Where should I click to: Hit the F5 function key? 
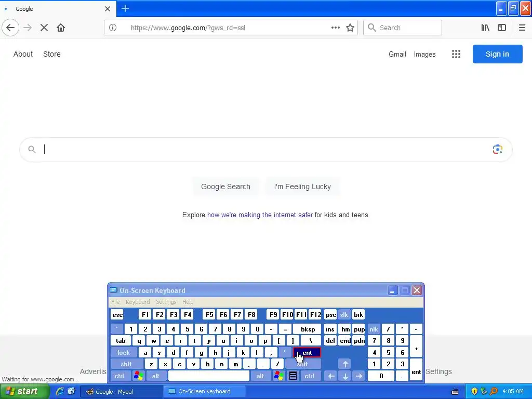click(209, 314)
